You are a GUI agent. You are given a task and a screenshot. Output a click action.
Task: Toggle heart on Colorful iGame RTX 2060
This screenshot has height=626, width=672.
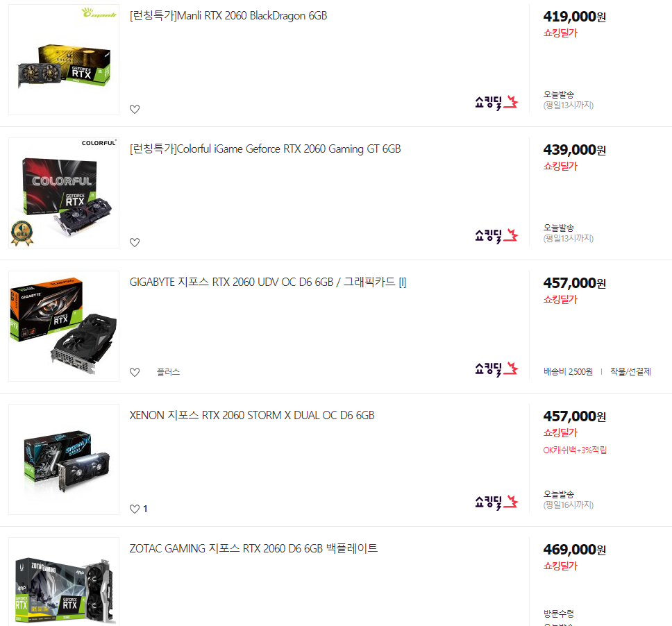(x=135, y=242)
